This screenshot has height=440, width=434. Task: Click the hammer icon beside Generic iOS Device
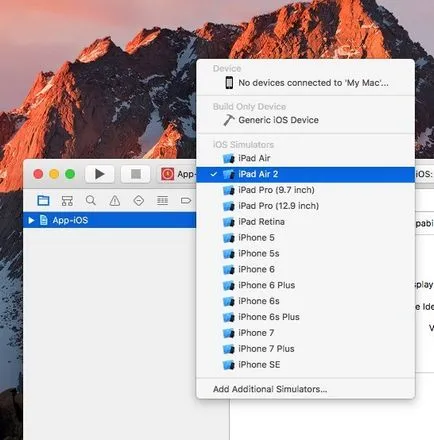point(229,120)
